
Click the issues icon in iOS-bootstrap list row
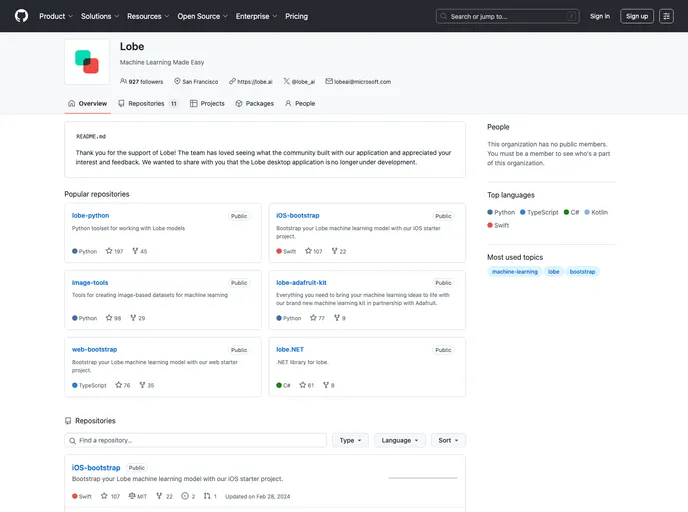click(x=185, y=496)
